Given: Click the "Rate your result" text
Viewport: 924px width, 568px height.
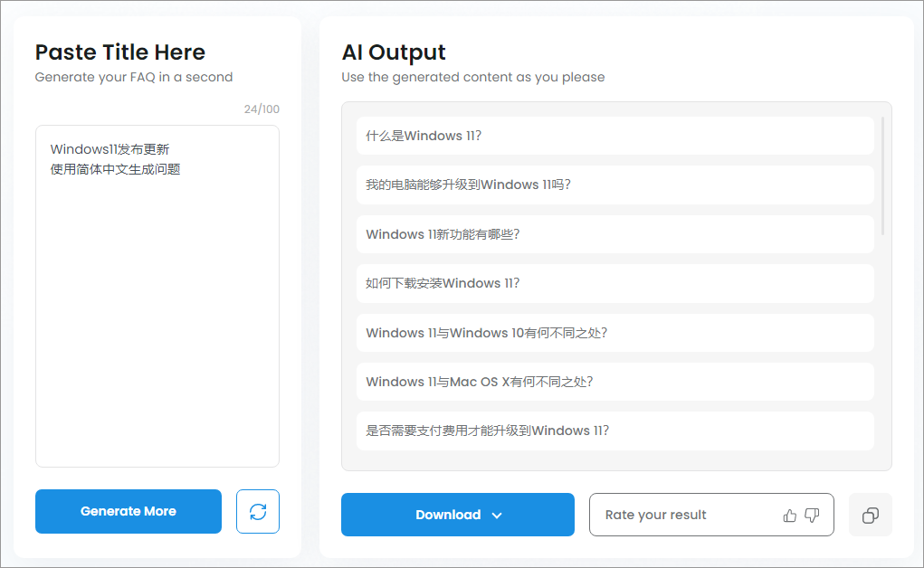Looking at the screenshot, I should click(x=656, y=516).
